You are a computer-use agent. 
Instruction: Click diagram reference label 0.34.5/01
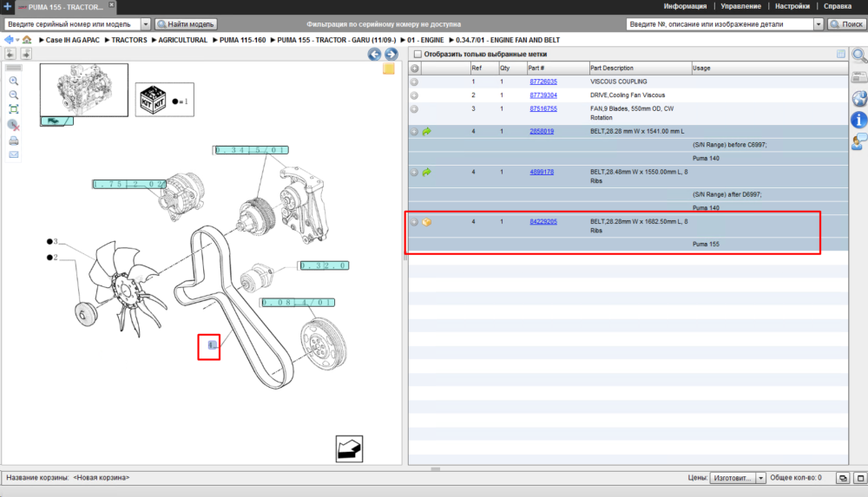click(x=252, y=150)
